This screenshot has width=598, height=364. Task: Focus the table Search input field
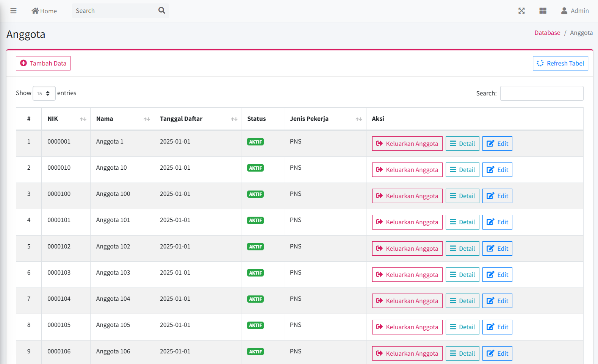(x=542, y=93)
